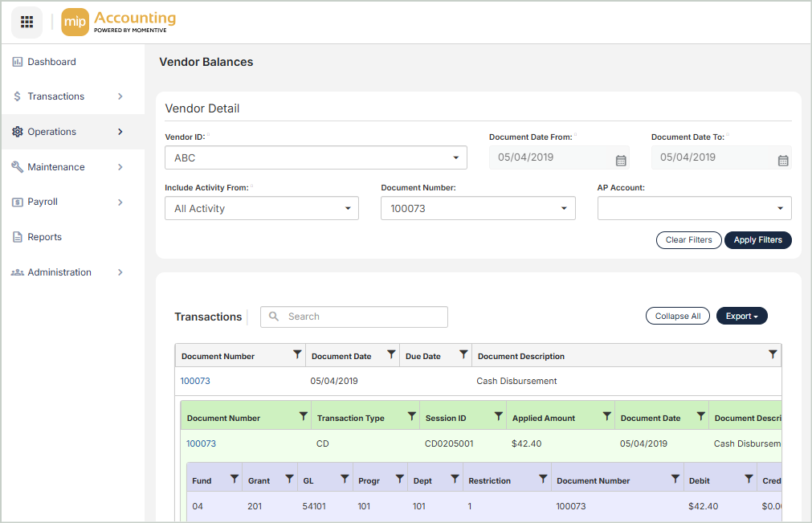Click the Document Date From calendar icon
The image size is (812, 523).
(x=621, y=160)
